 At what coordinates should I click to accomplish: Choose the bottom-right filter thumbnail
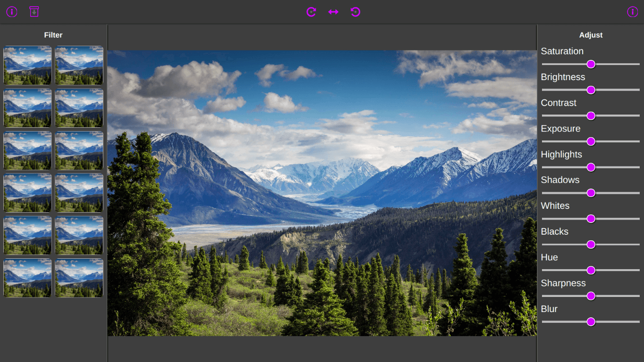pyautogui.click(x=79, y=278)
